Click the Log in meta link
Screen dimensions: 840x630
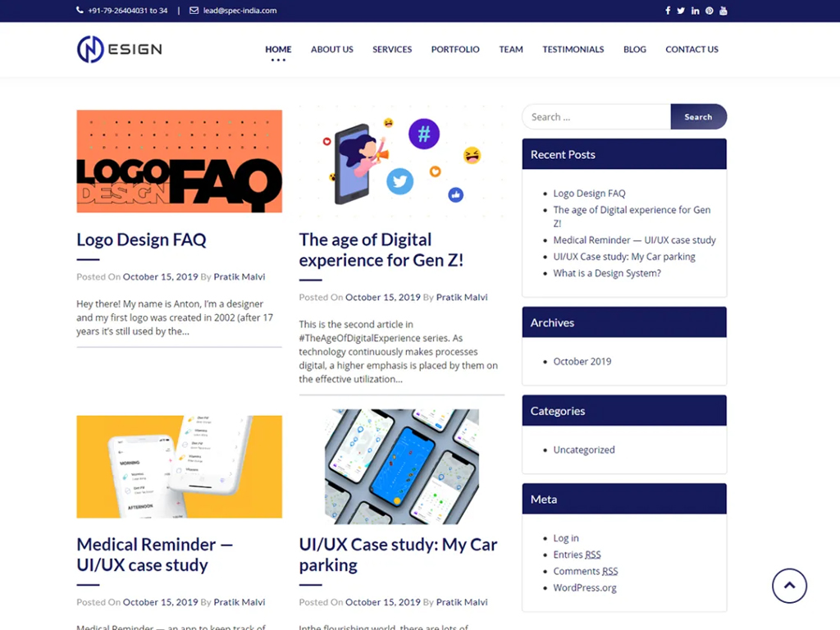point(566,538)
